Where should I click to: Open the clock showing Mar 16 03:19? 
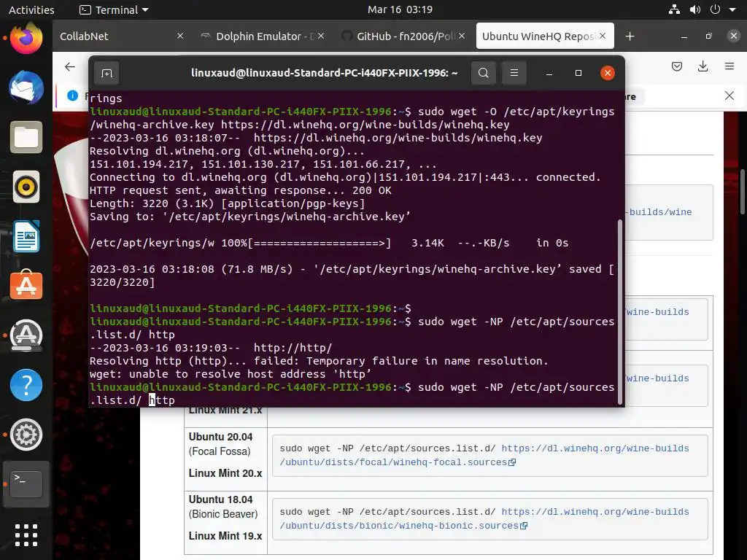tap(400, 9)
